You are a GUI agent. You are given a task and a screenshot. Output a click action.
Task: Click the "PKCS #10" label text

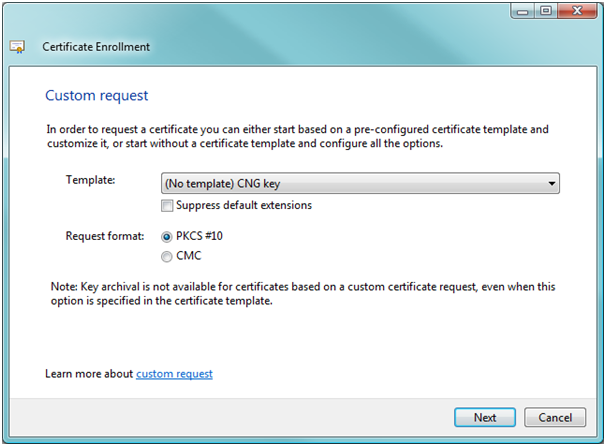pos(199,236)
